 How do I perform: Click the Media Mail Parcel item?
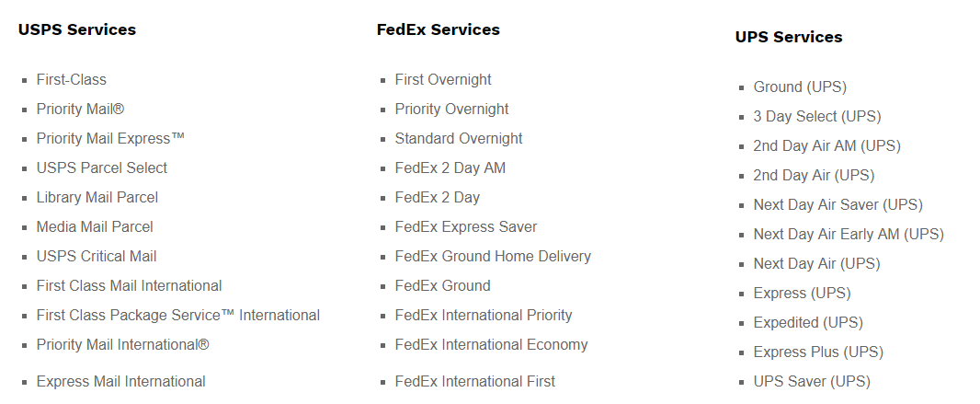(95, 227)
